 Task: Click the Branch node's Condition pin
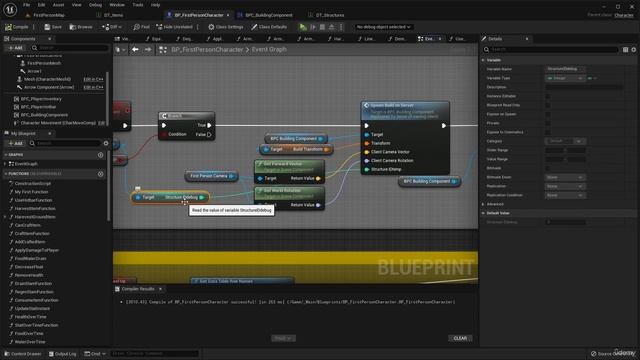coord(164,134)
